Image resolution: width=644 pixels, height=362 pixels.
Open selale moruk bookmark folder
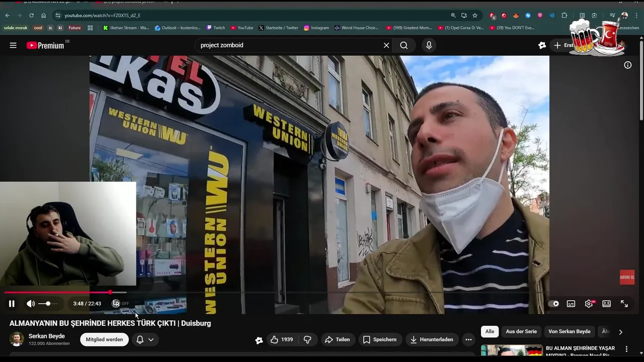pyautogui.click(x=16, y=28)
